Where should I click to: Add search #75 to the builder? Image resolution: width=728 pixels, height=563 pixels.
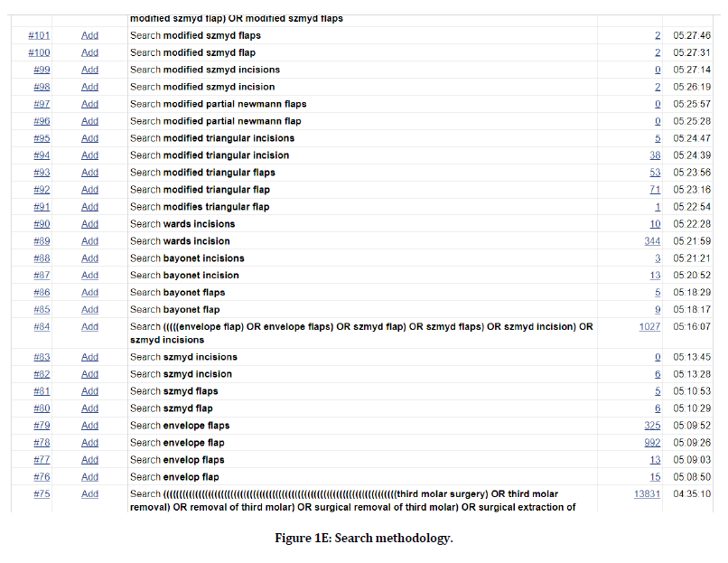tap(89, 494)
